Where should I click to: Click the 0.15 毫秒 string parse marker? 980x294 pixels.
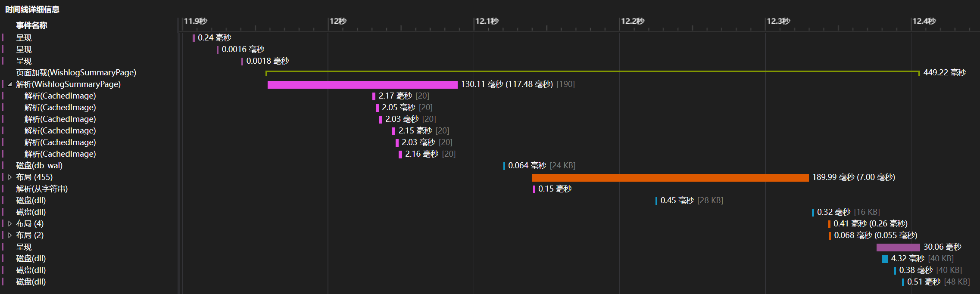click(534, 189)
